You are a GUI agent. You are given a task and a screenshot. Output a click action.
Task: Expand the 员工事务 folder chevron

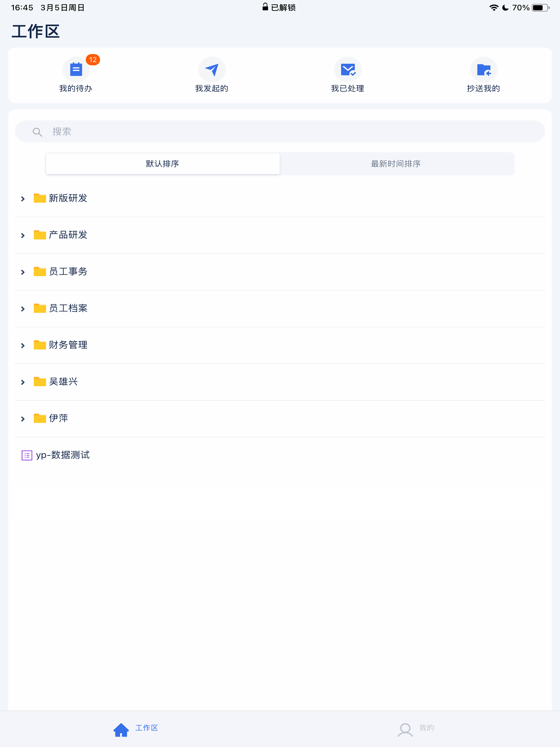[23, 272]
